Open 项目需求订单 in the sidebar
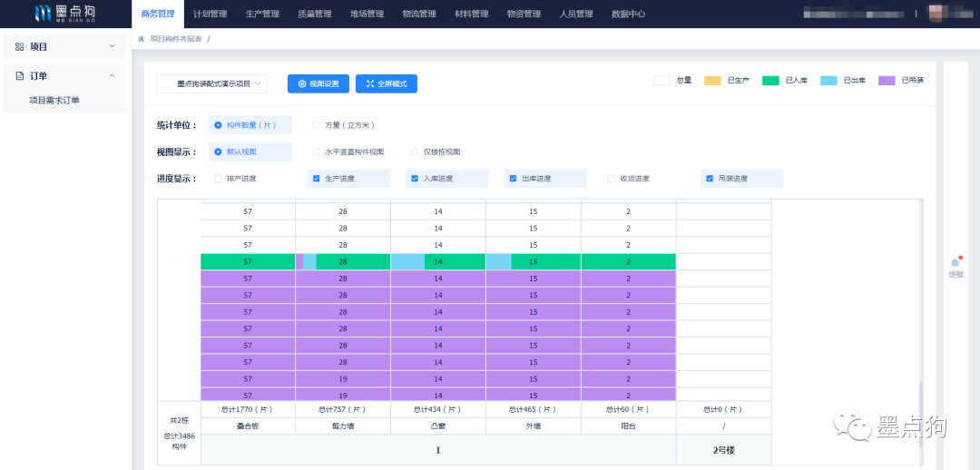The height and width of the screenshot is (470, 980). click(54, 100)
